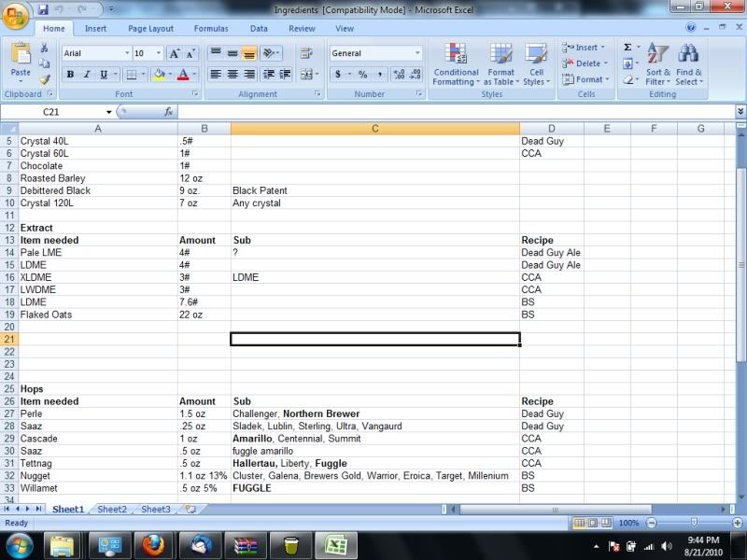Activate the Format Painter
The image size is (747, 560).
pyautogui.click(x=44, y=79)
